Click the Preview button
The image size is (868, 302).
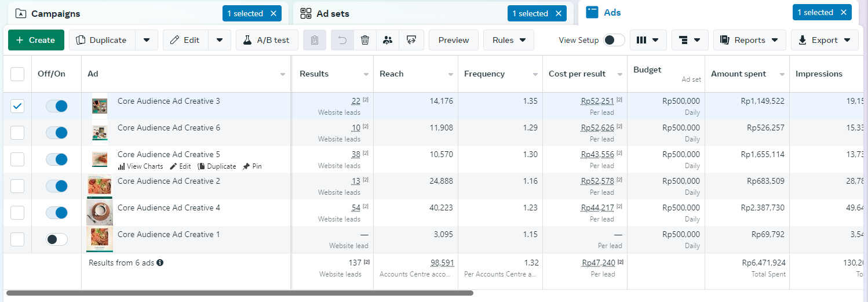[454, 40]
